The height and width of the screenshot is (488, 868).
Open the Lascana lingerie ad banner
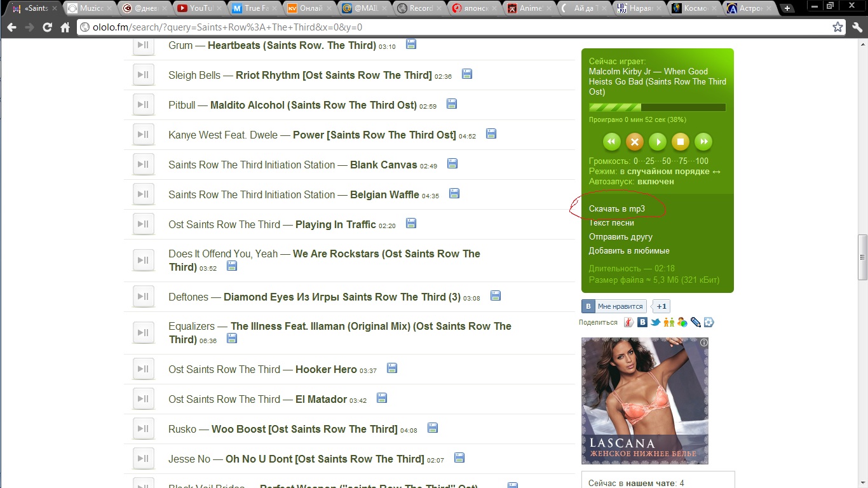coord(645,401)
